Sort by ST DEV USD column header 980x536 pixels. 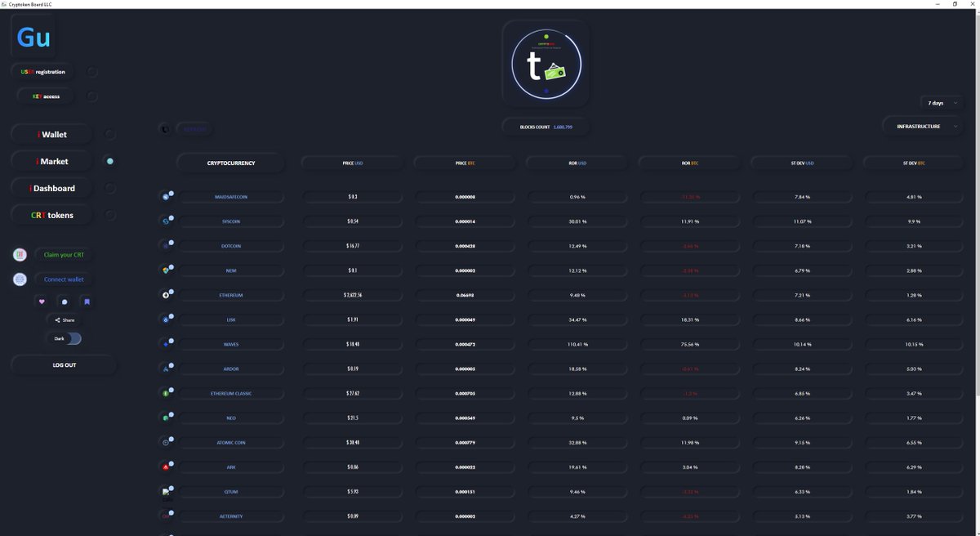[x=802, y=163]
